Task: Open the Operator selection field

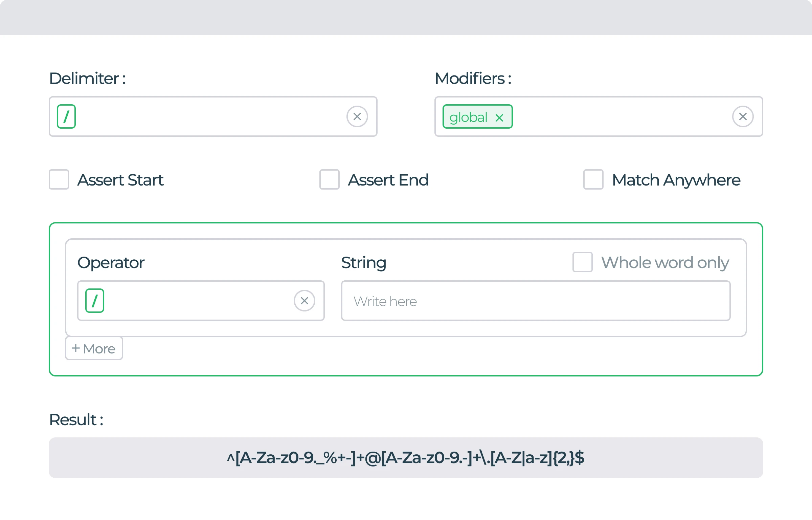Action: click(203, 300)
